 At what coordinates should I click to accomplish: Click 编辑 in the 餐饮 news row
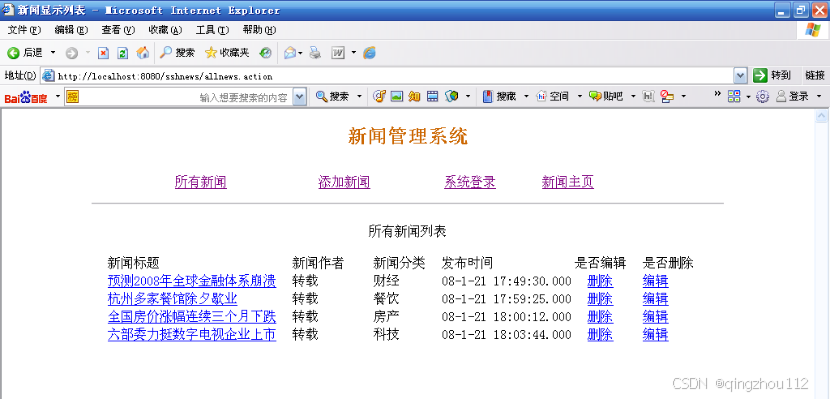655,298
